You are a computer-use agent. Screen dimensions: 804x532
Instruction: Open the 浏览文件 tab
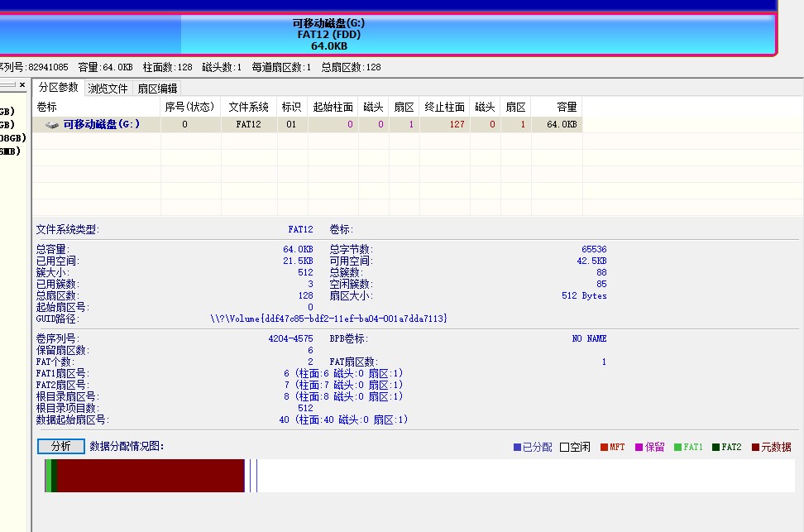108,89
